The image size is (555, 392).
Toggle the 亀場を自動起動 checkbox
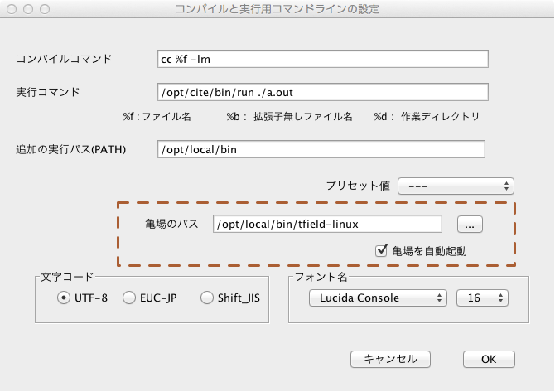tap(382, 249)
